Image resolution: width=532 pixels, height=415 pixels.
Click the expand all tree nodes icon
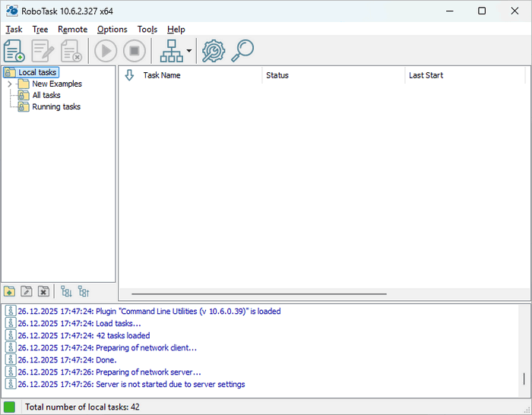tap(66, 291)
